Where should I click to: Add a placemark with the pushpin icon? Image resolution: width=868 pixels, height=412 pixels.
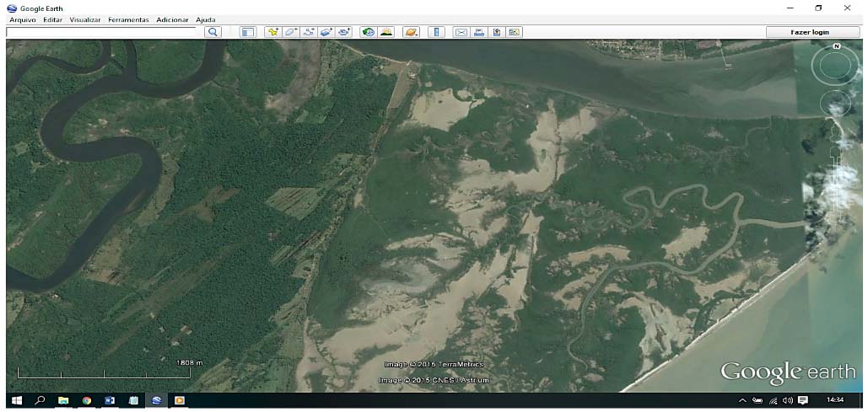pyautogui.click(x=272, y=32)
